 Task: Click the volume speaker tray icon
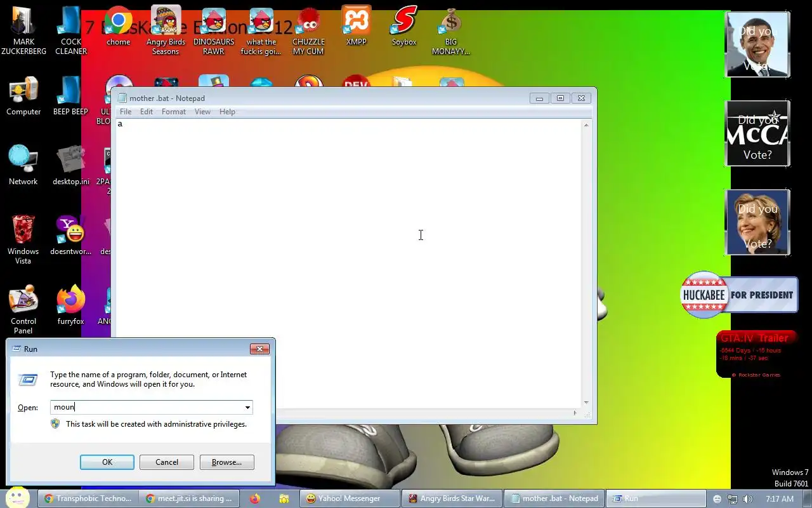click(x=747, y=499)
